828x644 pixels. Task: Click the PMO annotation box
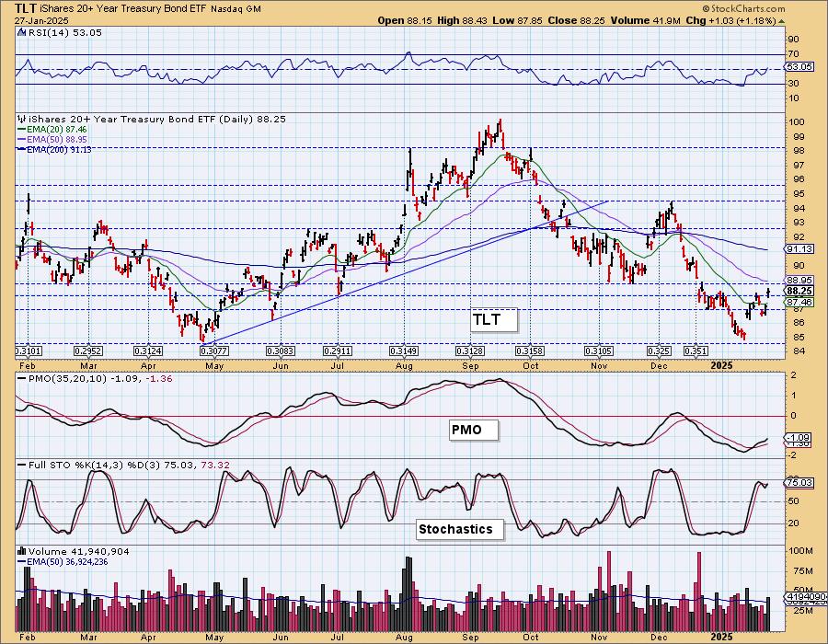coord(474,430)
